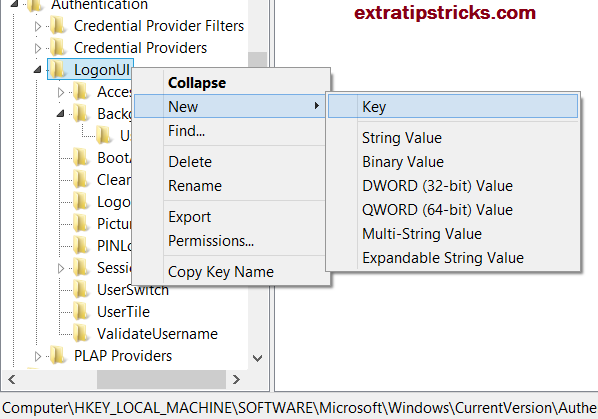This screenshot has height=419, width=598.
Task: Open the New submenu entry
Action: point(230,106)
